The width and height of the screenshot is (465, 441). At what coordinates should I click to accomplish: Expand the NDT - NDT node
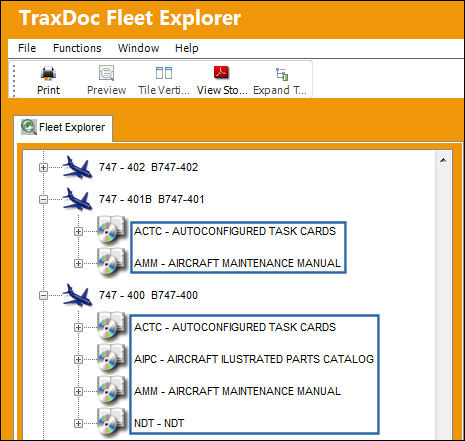78,423
